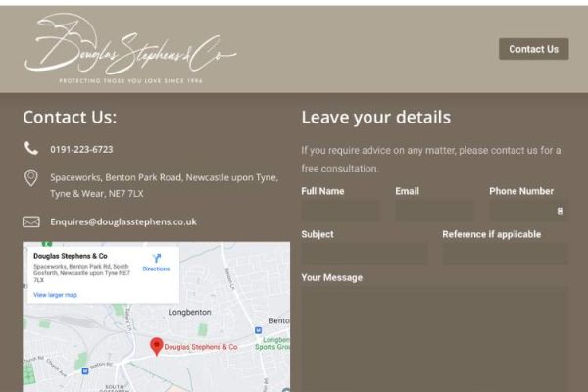Click the autofill icon in Phone Number field
Screen dimensions: 588x392
click(x=560, y=211)
